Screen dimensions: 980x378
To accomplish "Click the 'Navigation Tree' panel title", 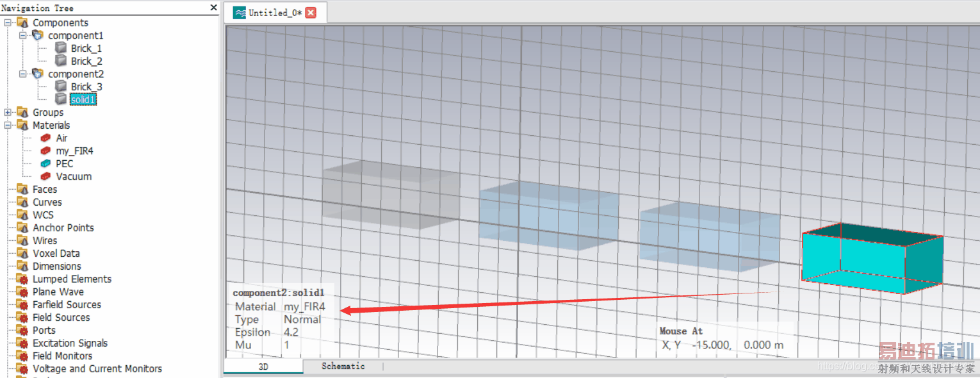I will click(x=37, y=8).
